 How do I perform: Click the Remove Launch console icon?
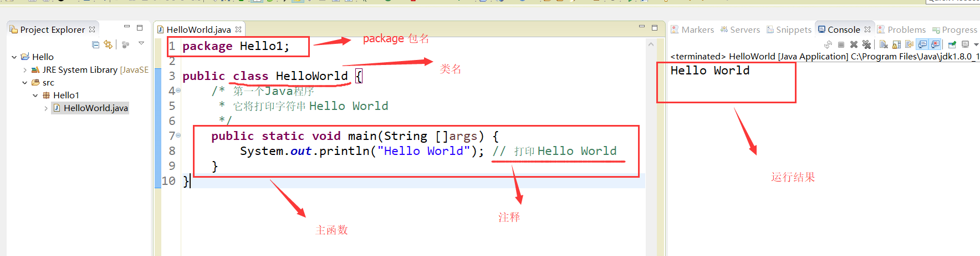point(854,44)
